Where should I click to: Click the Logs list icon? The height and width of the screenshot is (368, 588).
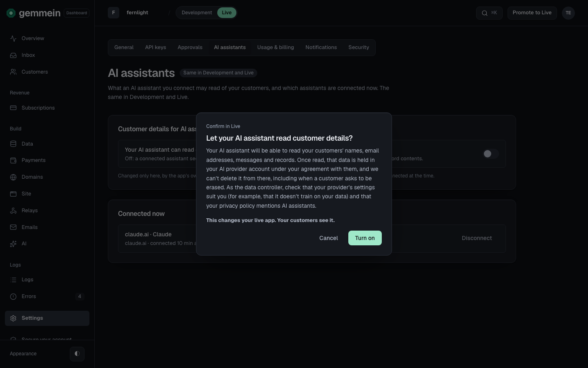(x=13, y=280)
